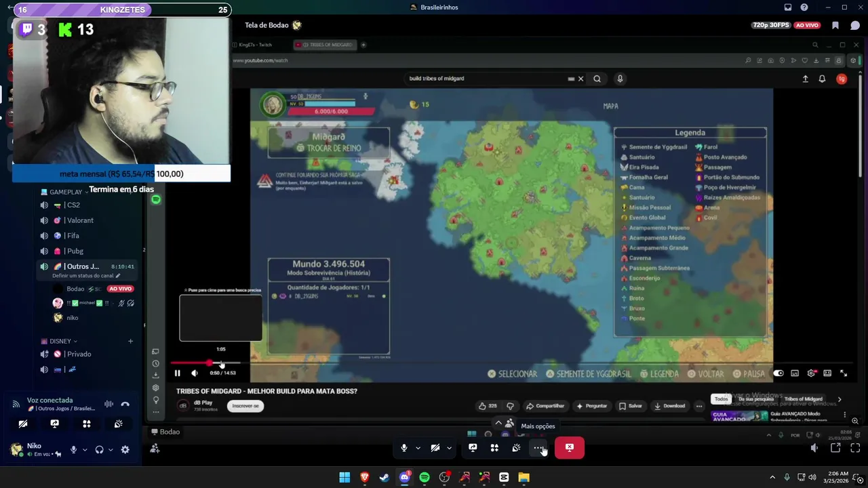Click the browser sidebar settings gear
The image size is (868, 488).
[x=156, y=388]
